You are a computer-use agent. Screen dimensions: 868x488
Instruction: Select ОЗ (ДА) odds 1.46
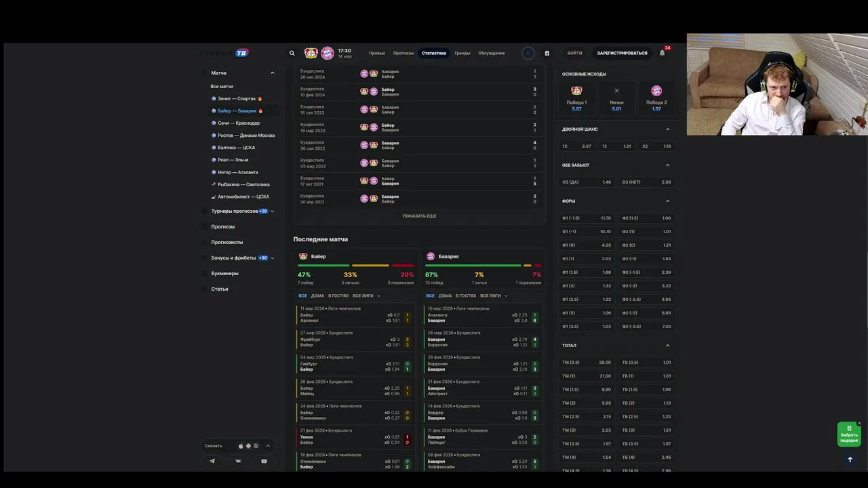(587, 182)
